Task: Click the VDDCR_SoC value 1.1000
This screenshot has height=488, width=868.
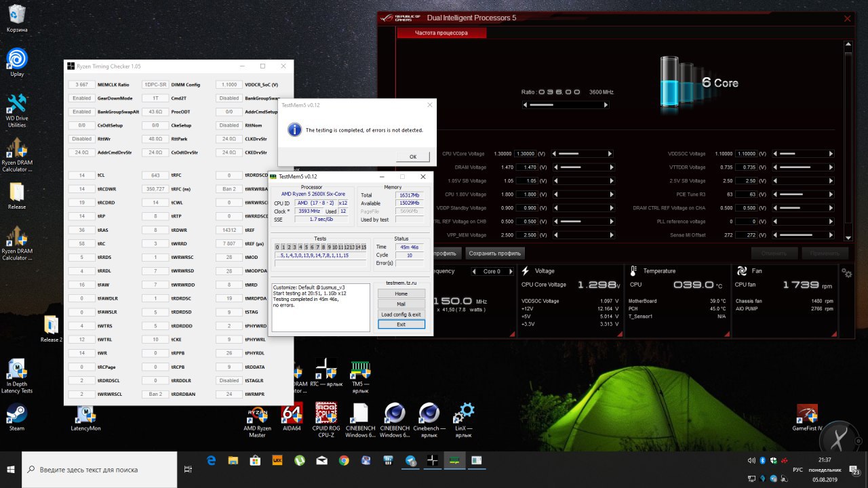Action: coord(229,85)
